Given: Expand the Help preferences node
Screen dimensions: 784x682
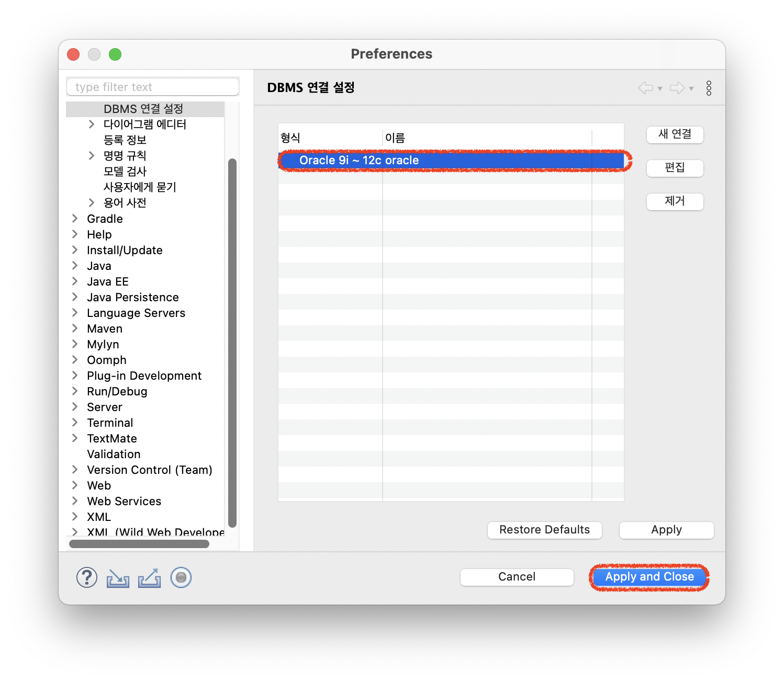Looking at the screenshot, I should tap(75, 234).
